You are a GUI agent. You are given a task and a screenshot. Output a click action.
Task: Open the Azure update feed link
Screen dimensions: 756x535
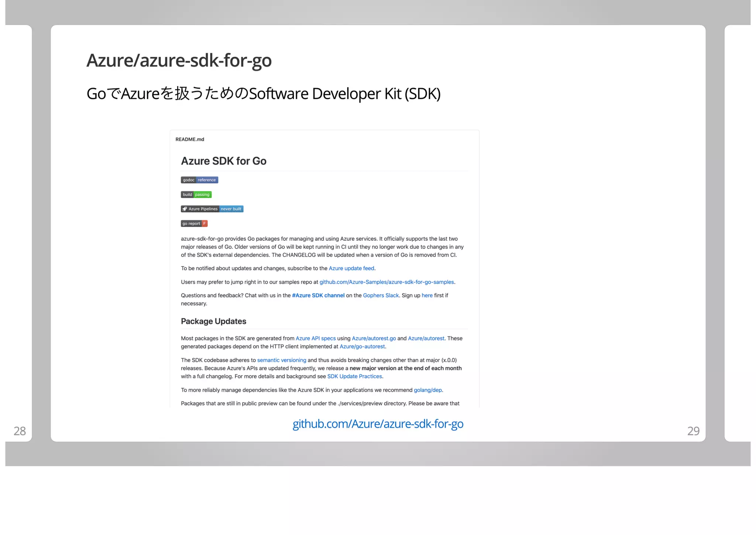point(351,268)
